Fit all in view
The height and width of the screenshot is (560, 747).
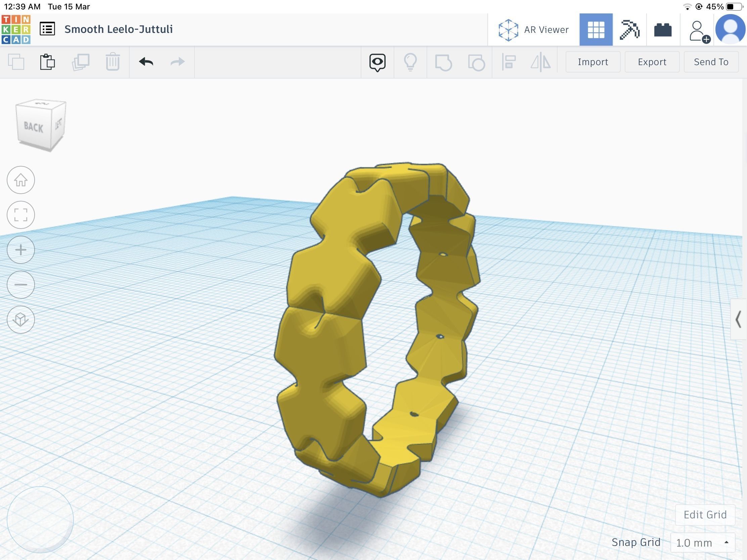coord(20,215)
